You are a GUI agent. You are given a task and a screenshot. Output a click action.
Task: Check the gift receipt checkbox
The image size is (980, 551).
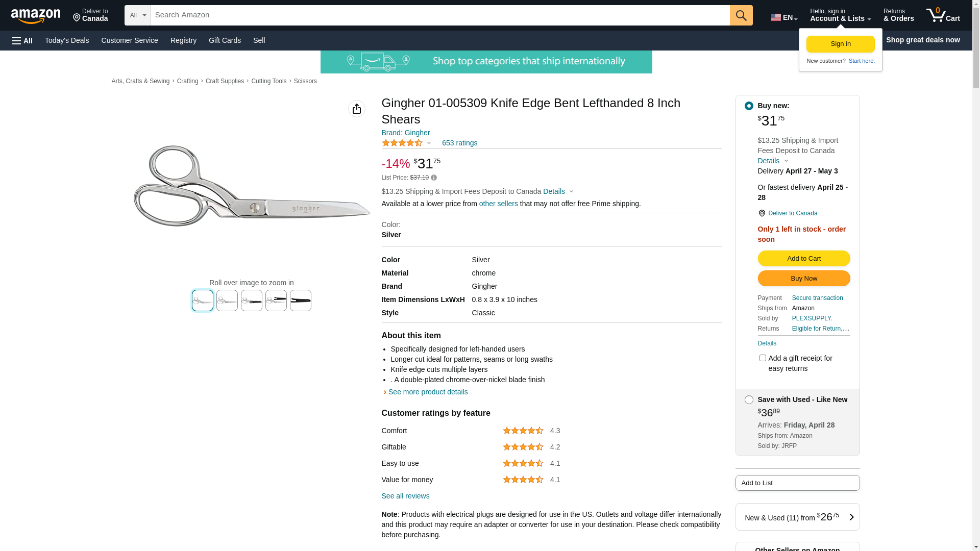(762, 358)
